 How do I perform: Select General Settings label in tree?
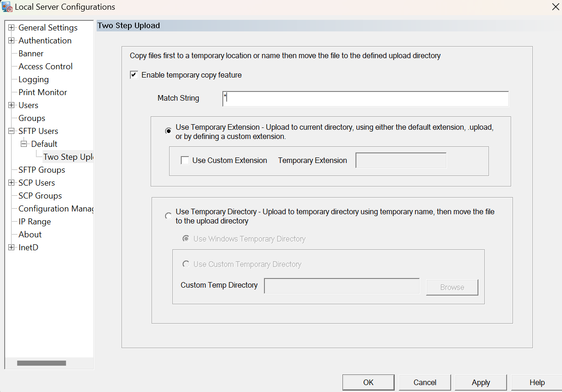tap(48, 28)
